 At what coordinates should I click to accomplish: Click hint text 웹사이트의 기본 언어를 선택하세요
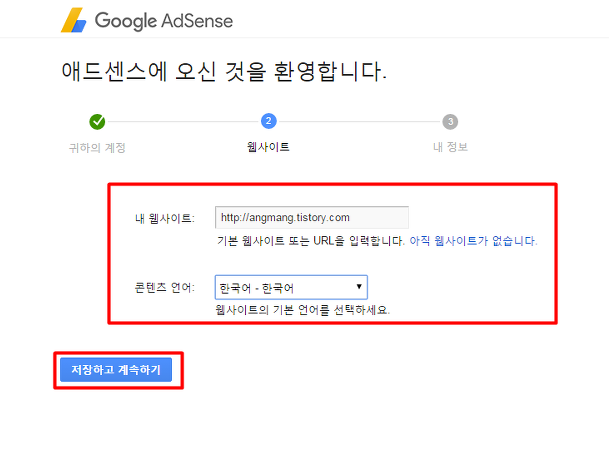click(x=303, y=310)
